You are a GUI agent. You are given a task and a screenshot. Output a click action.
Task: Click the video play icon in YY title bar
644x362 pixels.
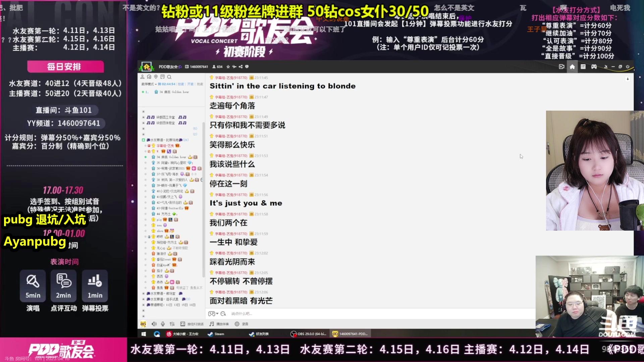point(561,67)
